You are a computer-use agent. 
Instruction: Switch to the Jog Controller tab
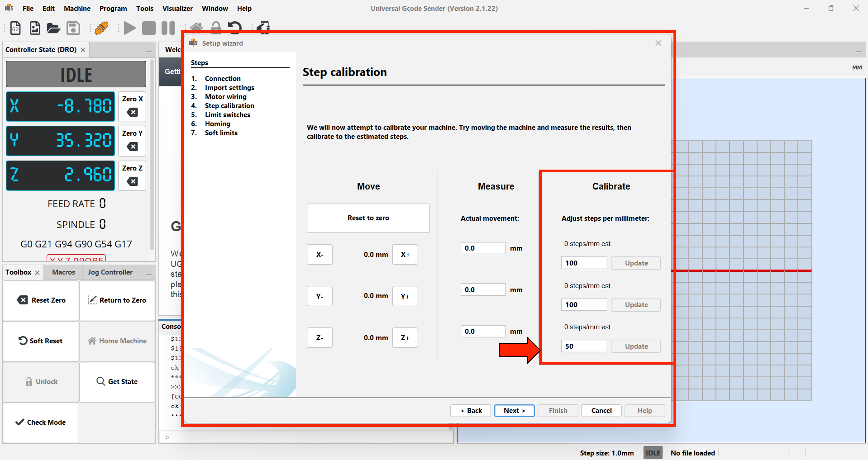110,272
